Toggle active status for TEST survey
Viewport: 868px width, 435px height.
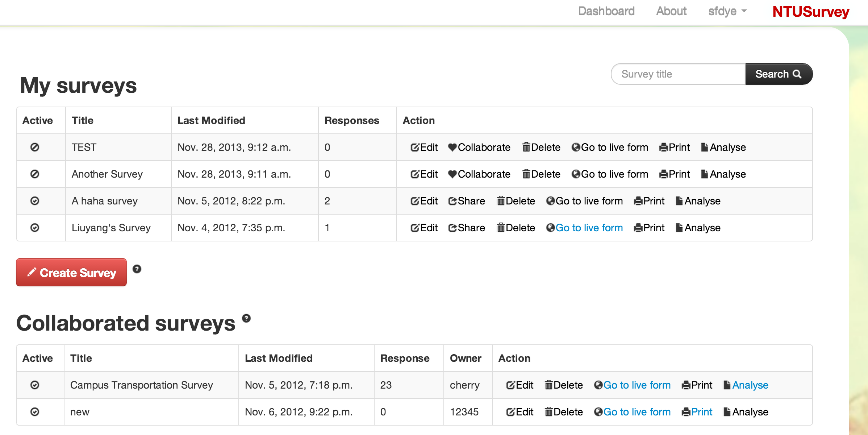click(35, 147)
